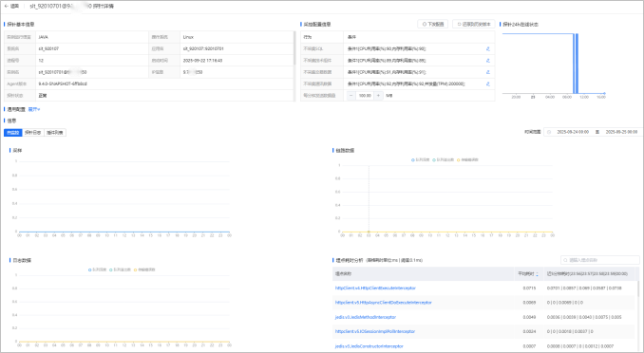Toggle yellow legend in 链路数据 chart

click(467, 159)
